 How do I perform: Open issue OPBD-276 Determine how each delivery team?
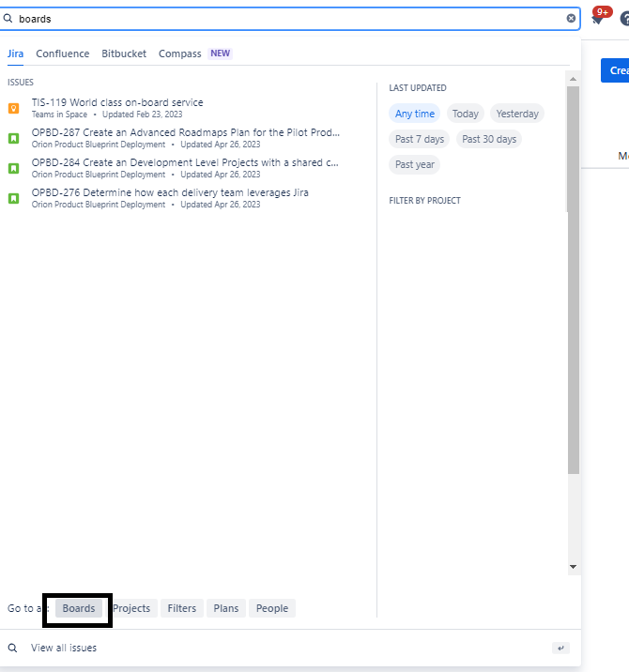[x=170, y=192]
